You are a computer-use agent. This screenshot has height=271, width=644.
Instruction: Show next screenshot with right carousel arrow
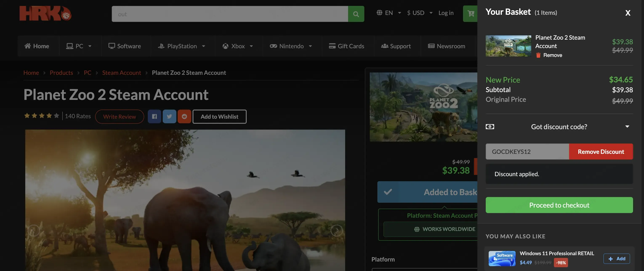[x=337, y=230]
